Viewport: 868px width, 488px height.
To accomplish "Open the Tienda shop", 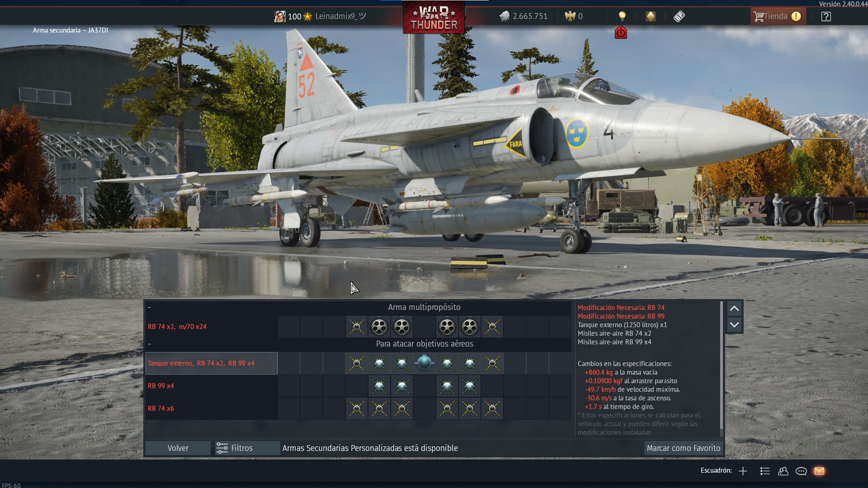I will (x=778, y=16).
